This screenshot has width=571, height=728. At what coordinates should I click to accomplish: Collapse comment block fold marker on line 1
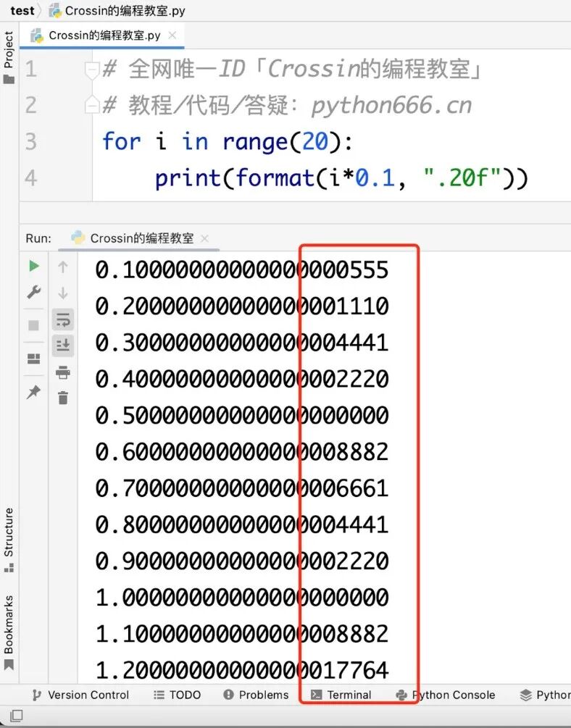pyautogui.click(x=92, y=70)
